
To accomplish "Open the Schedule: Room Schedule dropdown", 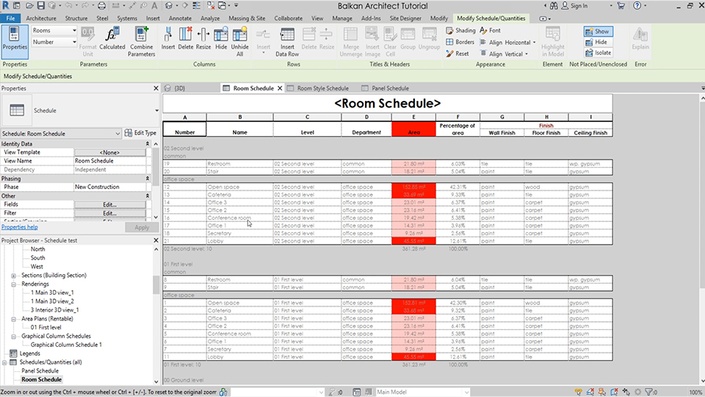I will (x=61, y=134).
